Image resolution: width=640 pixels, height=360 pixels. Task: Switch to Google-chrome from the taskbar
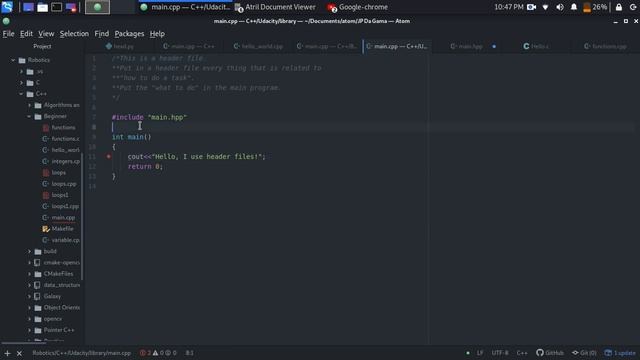(x=358, y=7)
